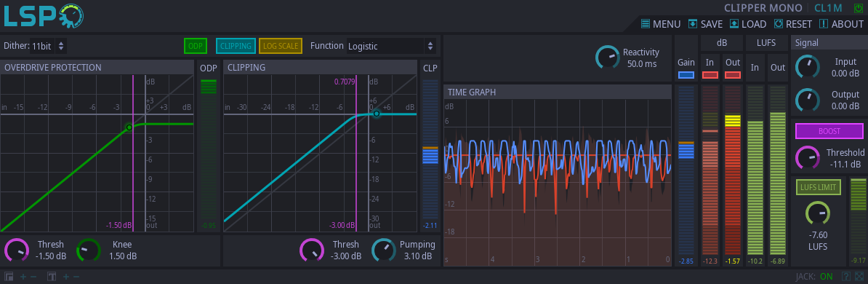This screenshot has width=868, height=284.
Task: Click the Signal Input knob
Action: tap(807, 67)
